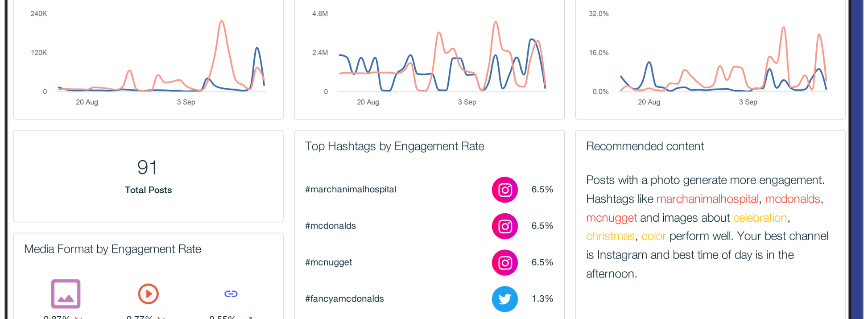Open red mcdonalds link in Recommended content
This screenshot has height=319, width=868.
pyautogui.click(x=792, y=199)
